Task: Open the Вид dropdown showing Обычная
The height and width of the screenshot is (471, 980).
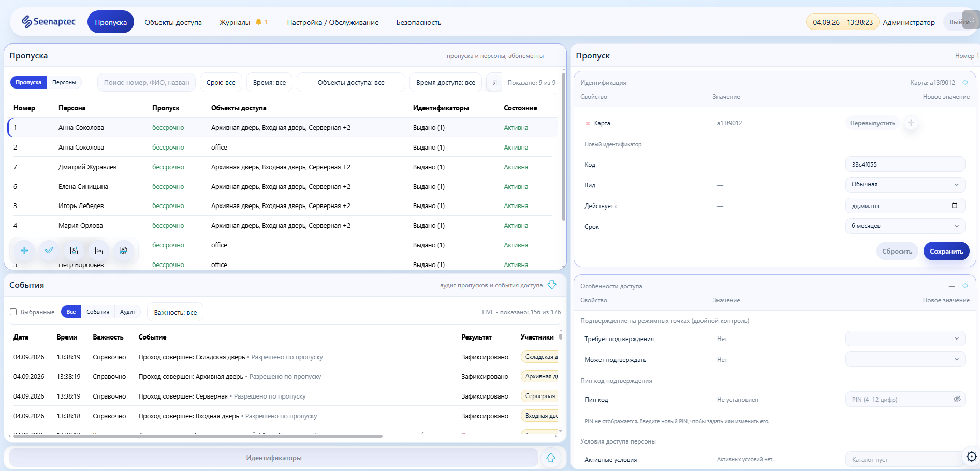Action: pos(905,184)
